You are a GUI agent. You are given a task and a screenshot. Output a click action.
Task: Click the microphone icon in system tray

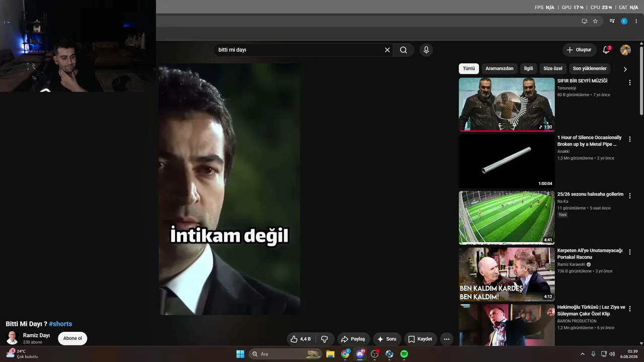(593, 354)
